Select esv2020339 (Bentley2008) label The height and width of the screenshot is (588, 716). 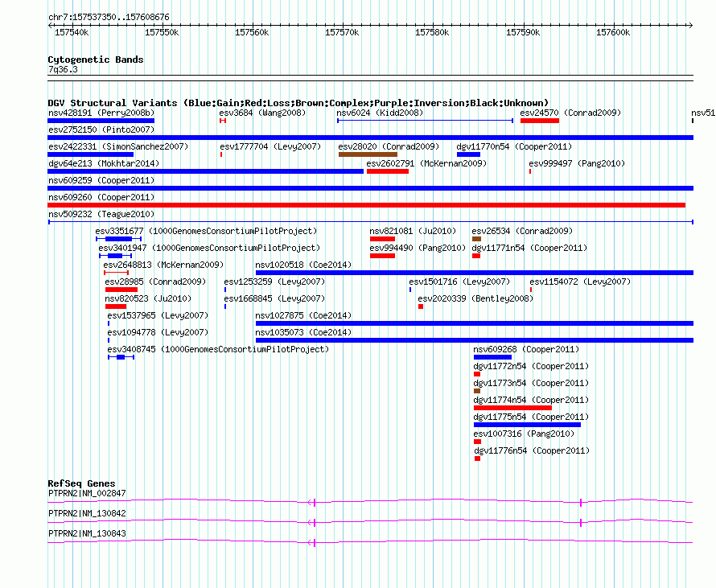coord(475,298)
